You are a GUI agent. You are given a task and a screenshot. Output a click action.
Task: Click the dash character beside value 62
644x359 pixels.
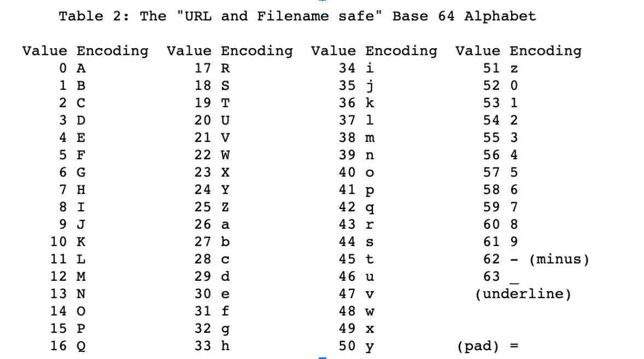click(514, 259)
